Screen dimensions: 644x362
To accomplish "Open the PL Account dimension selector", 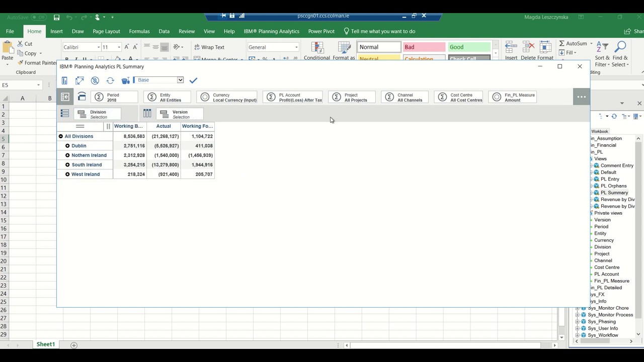I will [293, 97].
